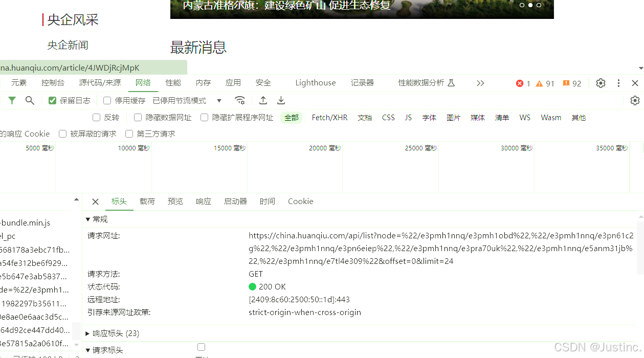Check the 隐藏扩展程序网址 checkbox
Image resolution: width=644 pixels, height=358 pixels.
click(x=204, y=118)
